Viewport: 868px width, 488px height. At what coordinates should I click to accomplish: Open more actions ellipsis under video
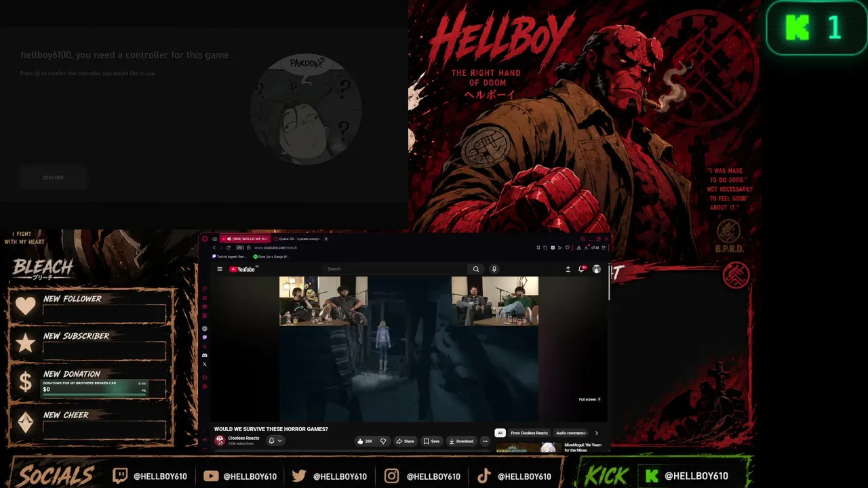(485, 441)
